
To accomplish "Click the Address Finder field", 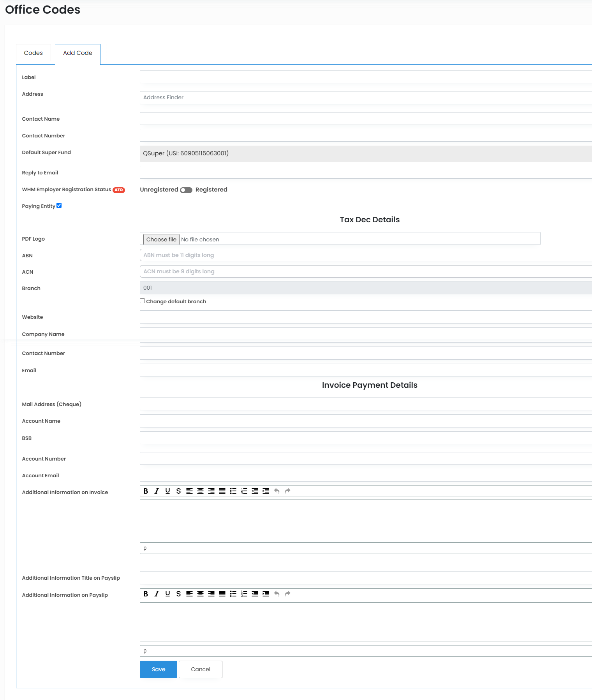I will (365, 98).
